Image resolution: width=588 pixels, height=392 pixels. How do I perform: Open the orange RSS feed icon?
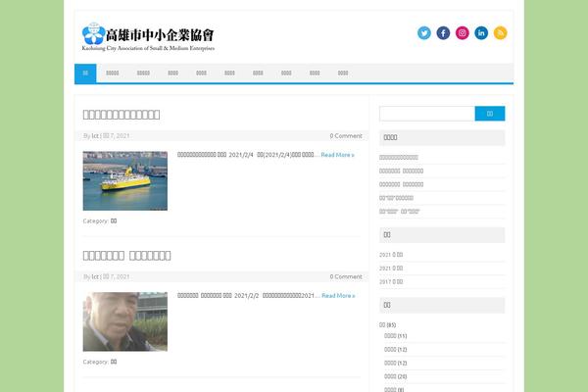500,33
